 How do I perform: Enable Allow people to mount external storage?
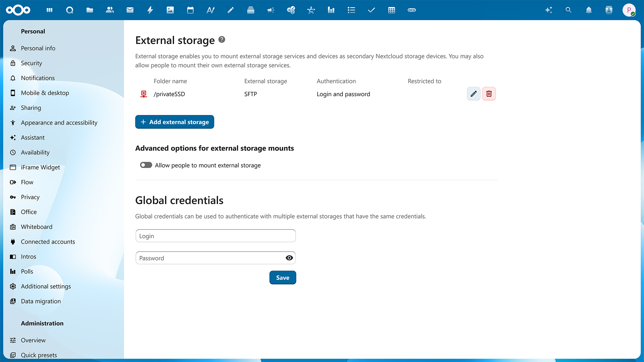point(146,165)
